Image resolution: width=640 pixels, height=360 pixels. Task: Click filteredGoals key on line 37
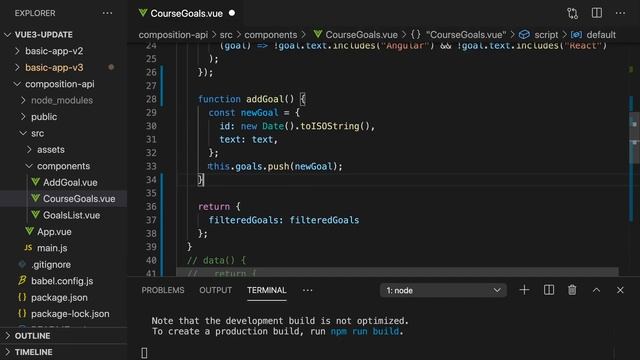(x=243, y=220)
